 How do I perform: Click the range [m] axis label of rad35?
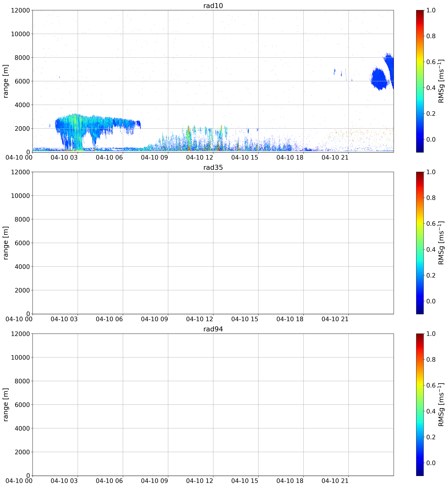click(6, 243)
